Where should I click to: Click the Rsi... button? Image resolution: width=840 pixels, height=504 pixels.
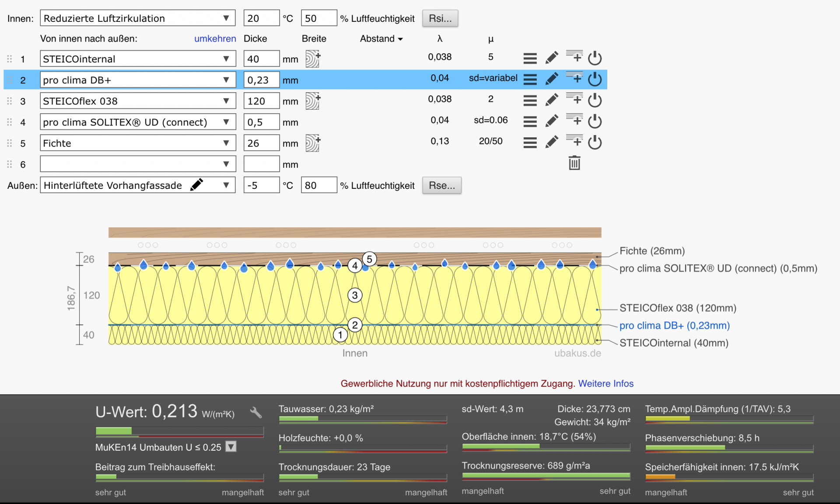(x=440, y=18)
